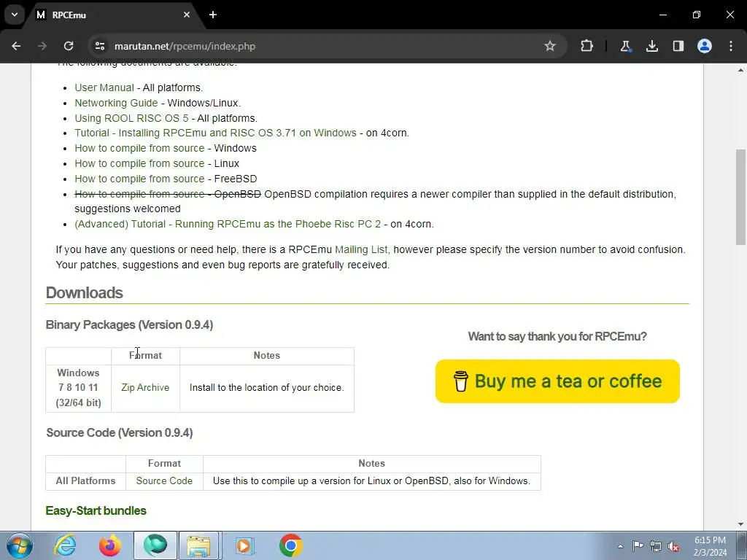This screenshot has width=747, height=560.
Task: Switch to Chrome on the taskbar
Action: 290,545
